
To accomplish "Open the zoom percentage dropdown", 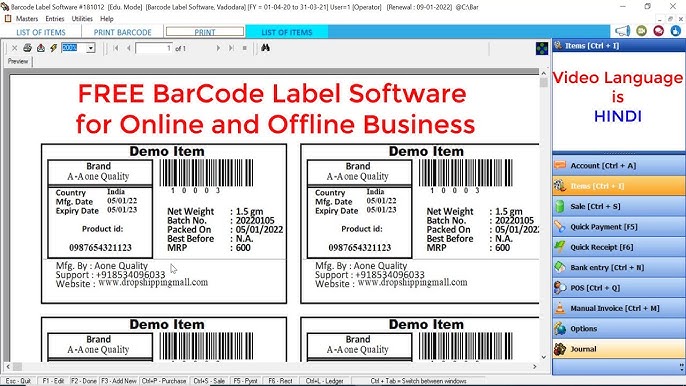I will [x=91, y=48].
